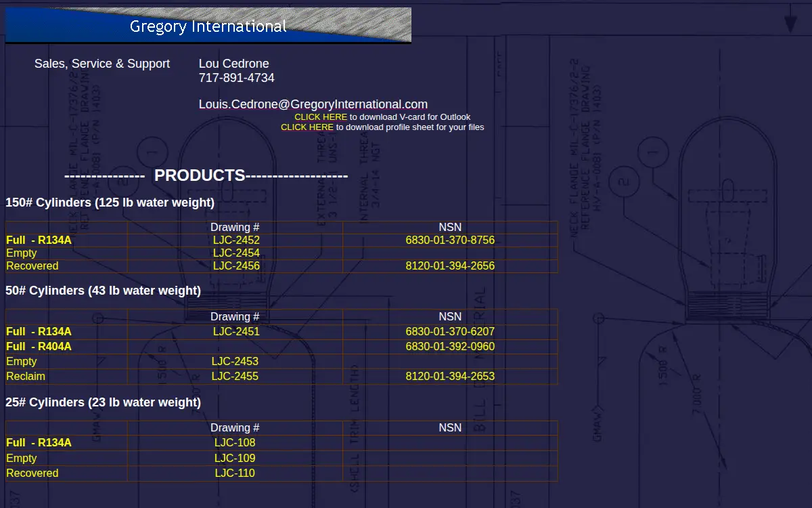Click Full - R134A in 150# table
Image resolution: width=812 pixels, height=508 pixels.
coord(39,240)
